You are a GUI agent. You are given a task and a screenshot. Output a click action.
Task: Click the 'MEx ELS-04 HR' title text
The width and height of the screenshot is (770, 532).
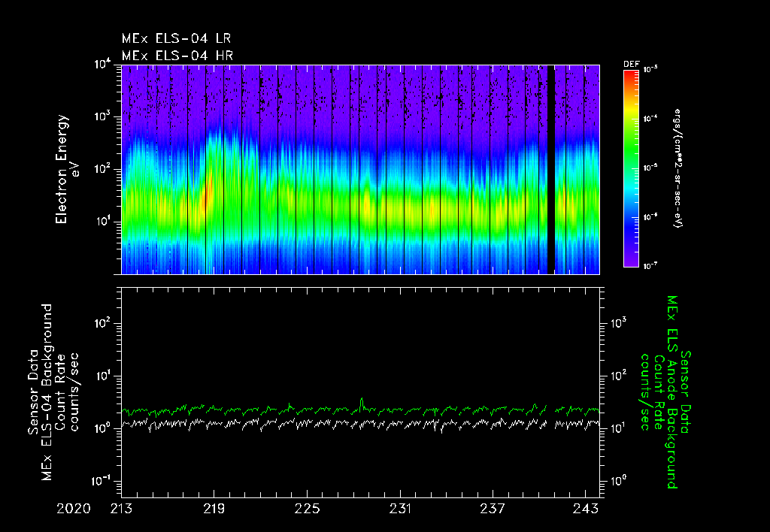tap(177, 56)
